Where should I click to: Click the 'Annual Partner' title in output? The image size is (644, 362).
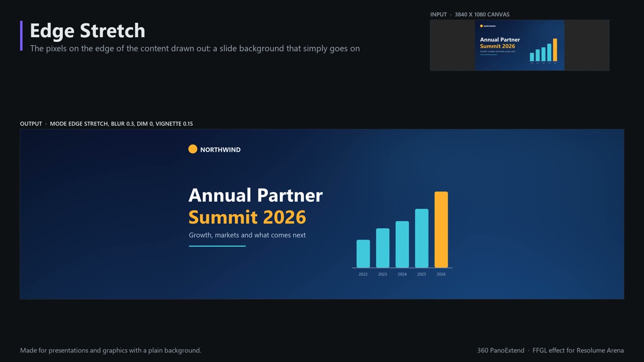pyautogui.click(x=256, y=195)
